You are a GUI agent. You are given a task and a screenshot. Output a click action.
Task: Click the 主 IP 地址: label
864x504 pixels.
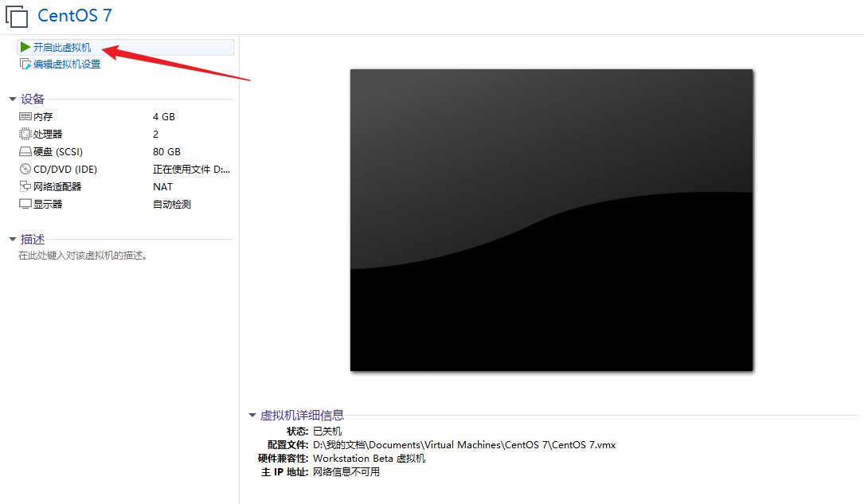click(285, 472)
